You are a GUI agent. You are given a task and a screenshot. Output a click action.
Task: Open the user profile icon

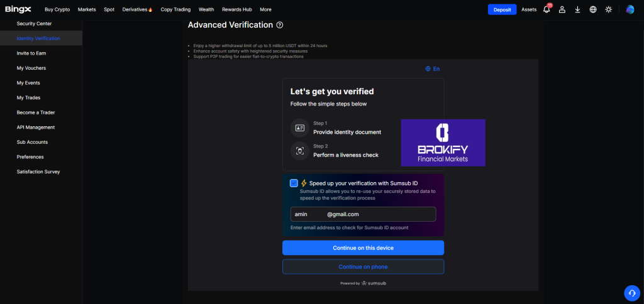(562, 9)
